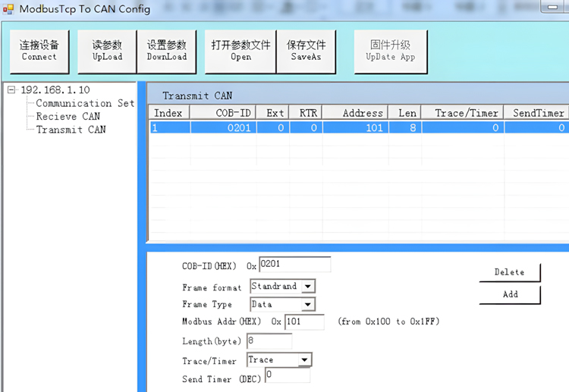Click the Length (byte) input field
This screenshot has height=392, width=569.
tap(269, 340)
